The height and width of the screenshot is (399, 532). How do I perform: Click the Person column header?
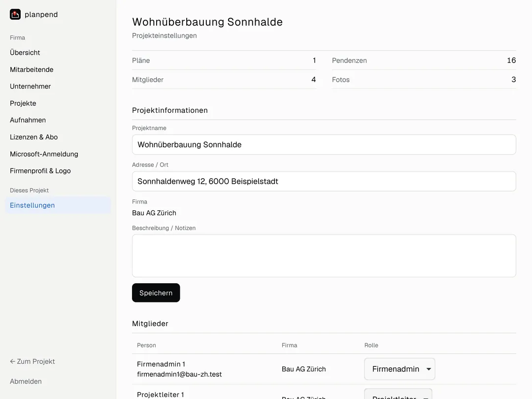pos(146,345)
